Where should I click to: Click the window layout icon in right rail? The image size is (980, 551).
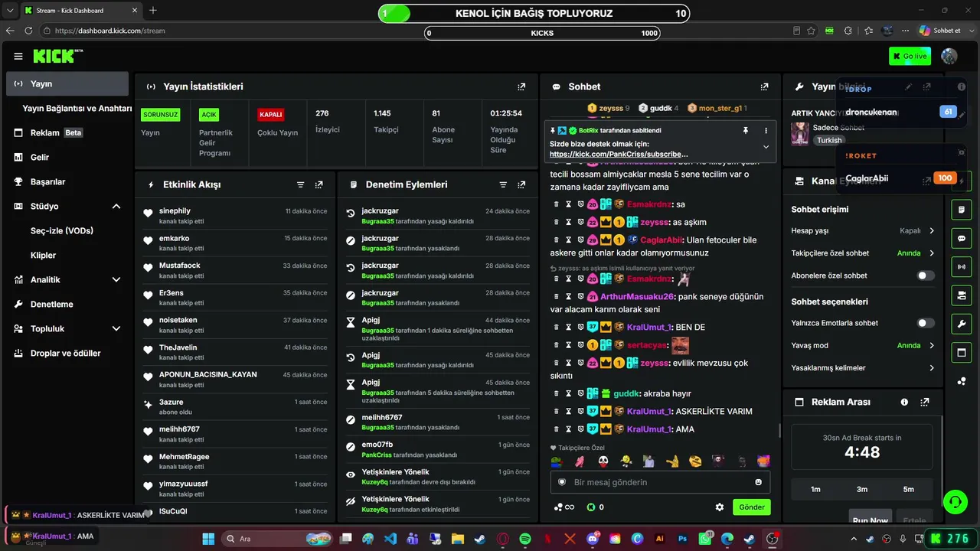962,352
